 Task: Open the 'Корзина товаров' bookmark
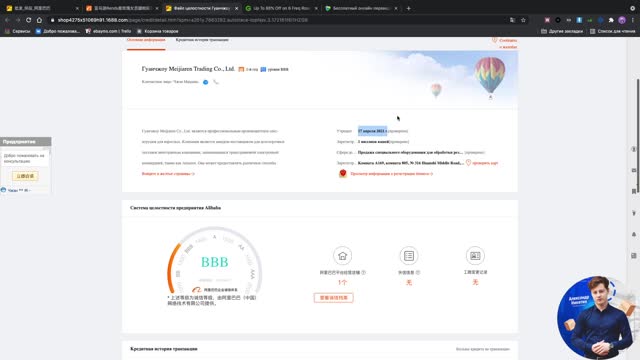158,31
